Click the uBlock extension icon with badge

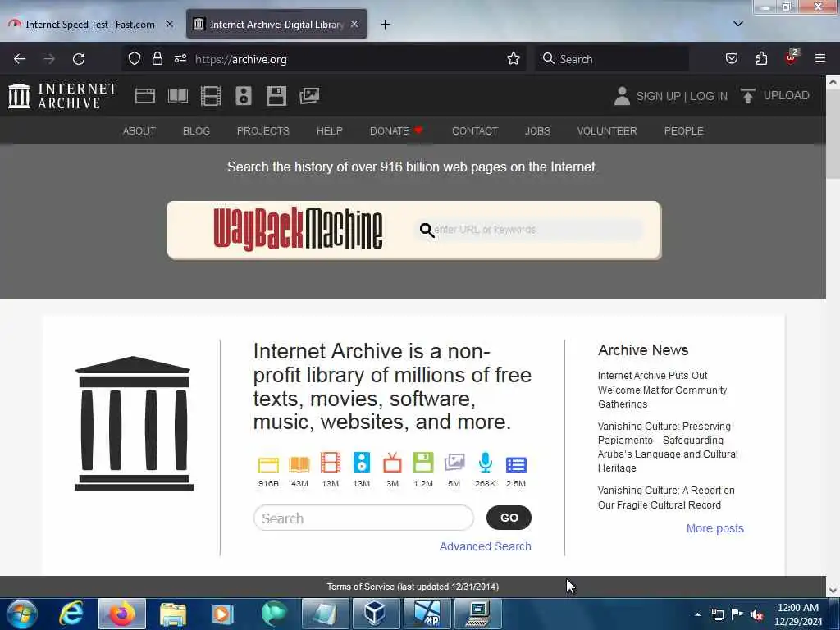click(x=792, y=58)
